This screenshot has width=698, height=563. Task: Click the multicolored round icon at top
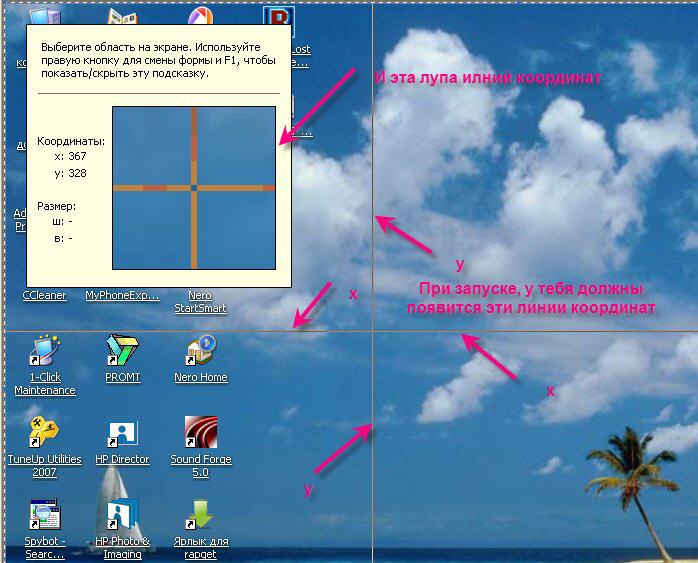tap(200, 18)
